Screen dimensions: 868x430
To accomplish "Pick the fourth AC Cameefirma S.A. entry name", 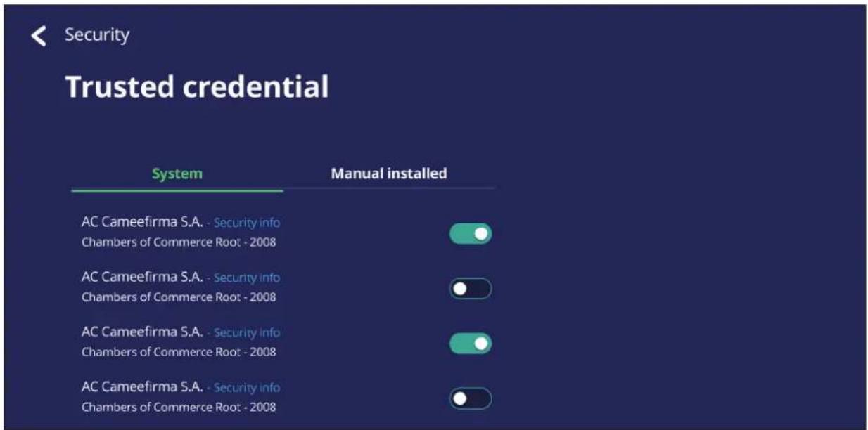I will pos(142,387).
